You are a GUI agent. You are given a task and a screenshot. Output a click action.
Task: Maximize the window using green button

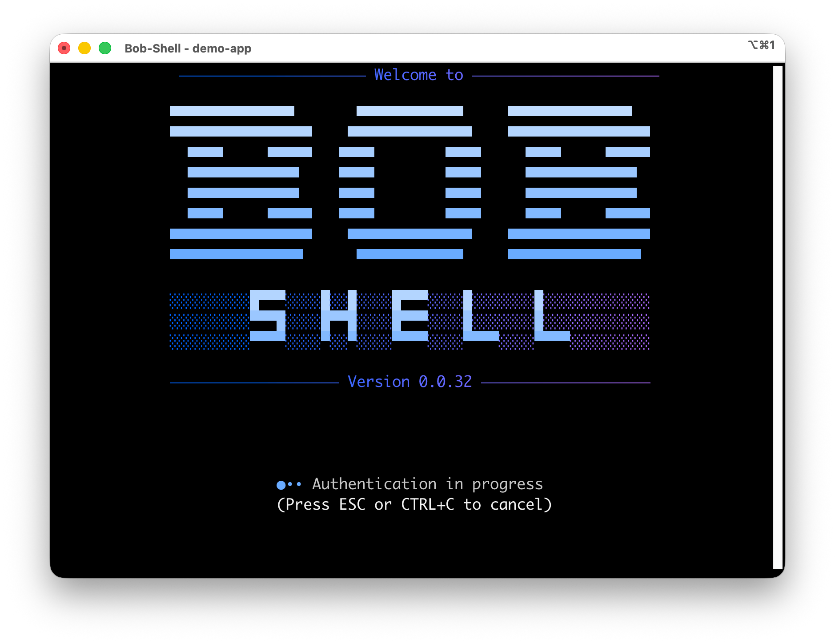pos(105,48)
